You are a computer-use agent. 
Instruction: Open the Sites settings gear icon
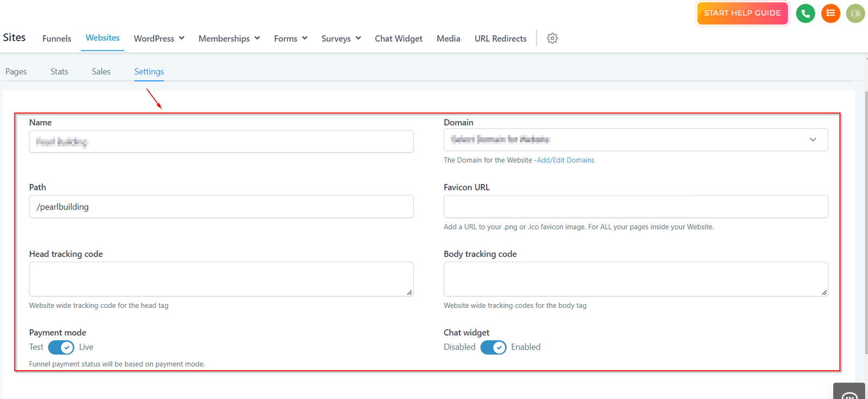552,39
